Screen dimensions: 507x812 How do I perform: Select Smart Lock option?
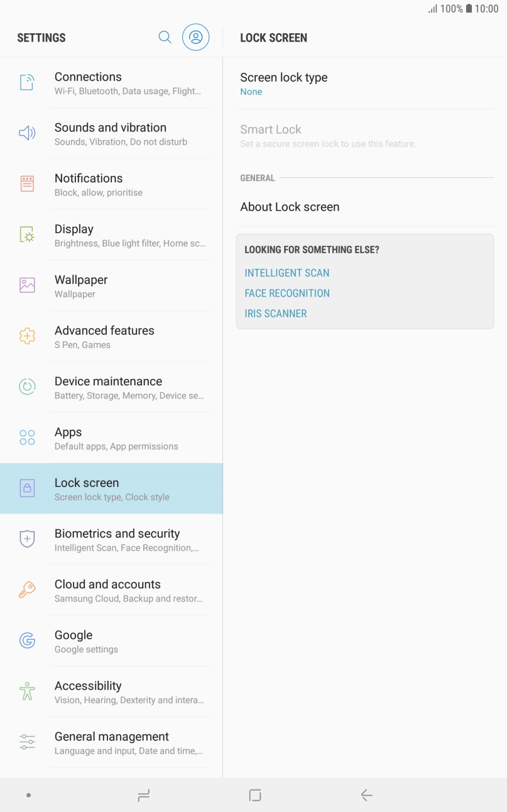coord(364,135)
